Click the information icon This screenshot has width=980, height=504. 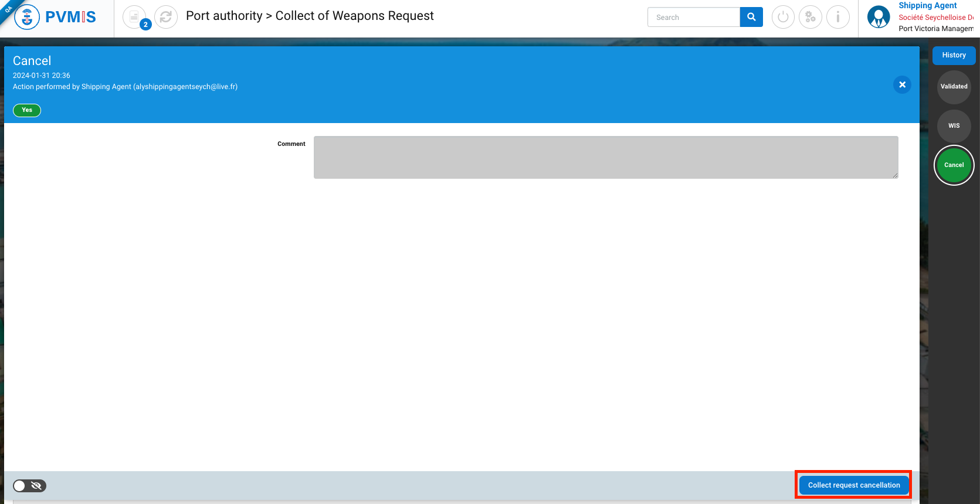pyautogui.click(x=838, y=17)
